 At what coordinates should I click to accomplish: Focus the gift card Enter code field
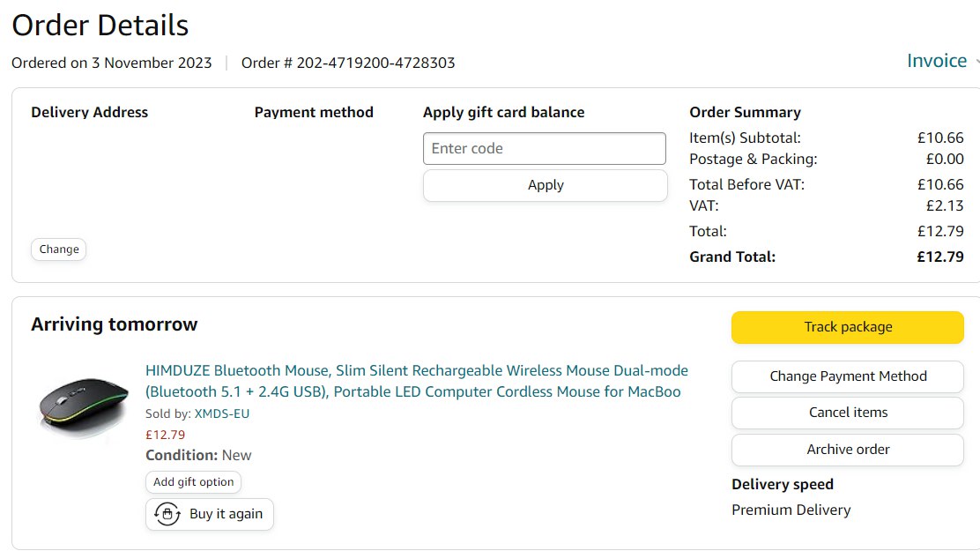pos(545,148)
